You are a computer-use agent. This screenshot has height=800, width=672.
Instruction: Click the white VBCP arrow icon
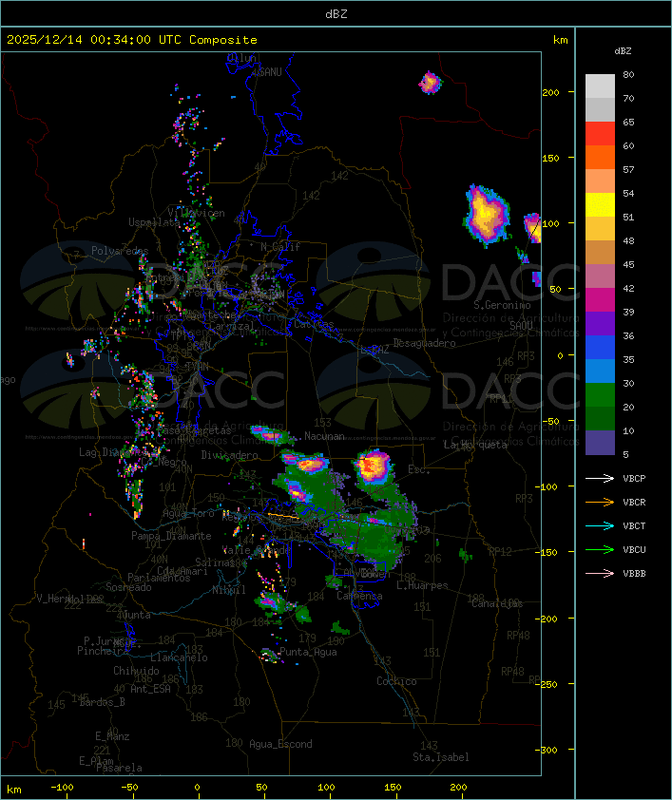tap(600, 478)
